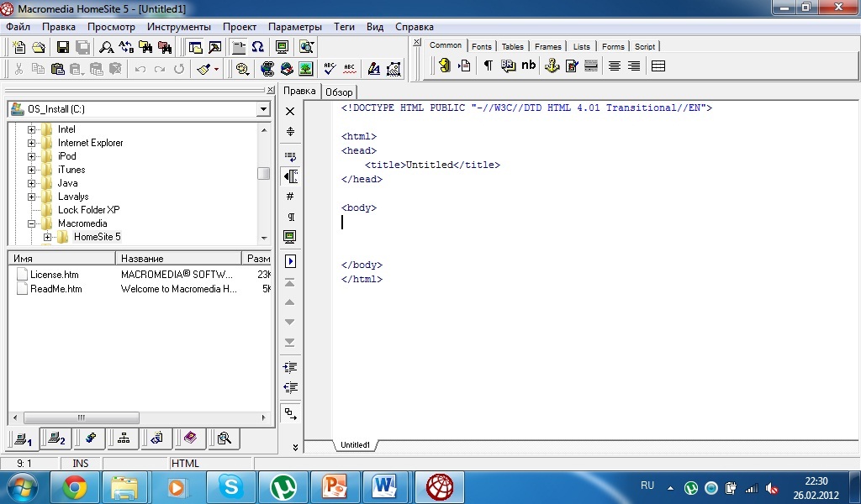Open the OS_Install (C:) drive dropdown
This screenshot has height=504, width=861.
point(263,109)
